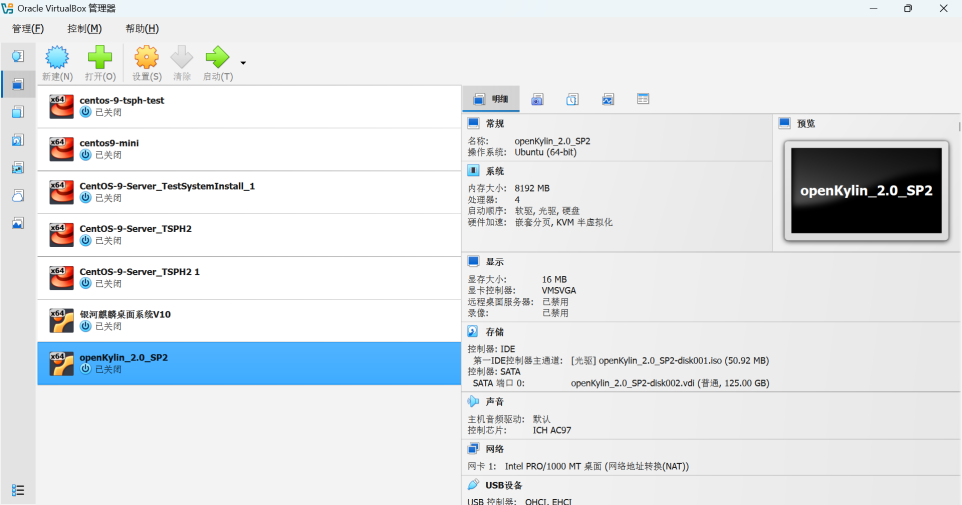Image resolution: width=962 pixels, height=505 pixels.
Task: Open the USB设备 section header
Action: (503, 485)
